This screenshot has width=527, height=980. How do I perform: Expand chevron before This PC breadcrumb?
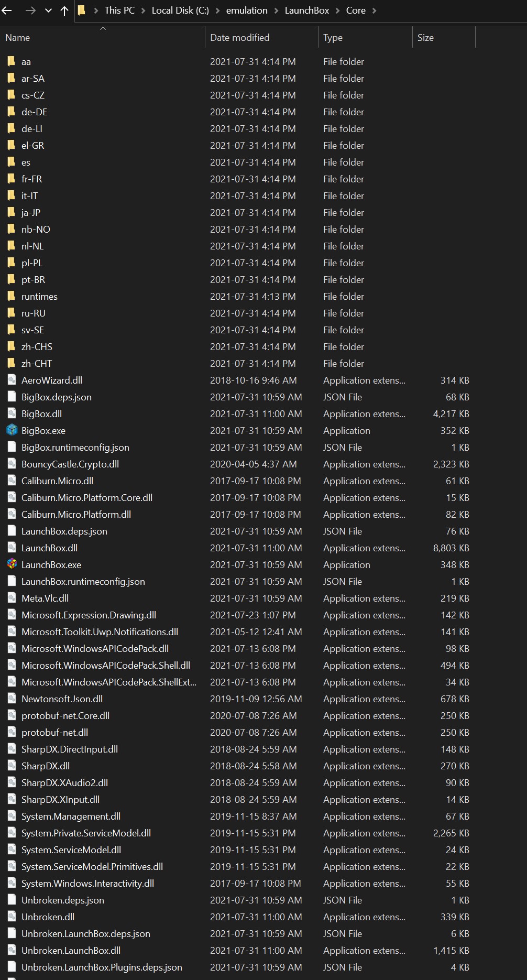(96, 10)
